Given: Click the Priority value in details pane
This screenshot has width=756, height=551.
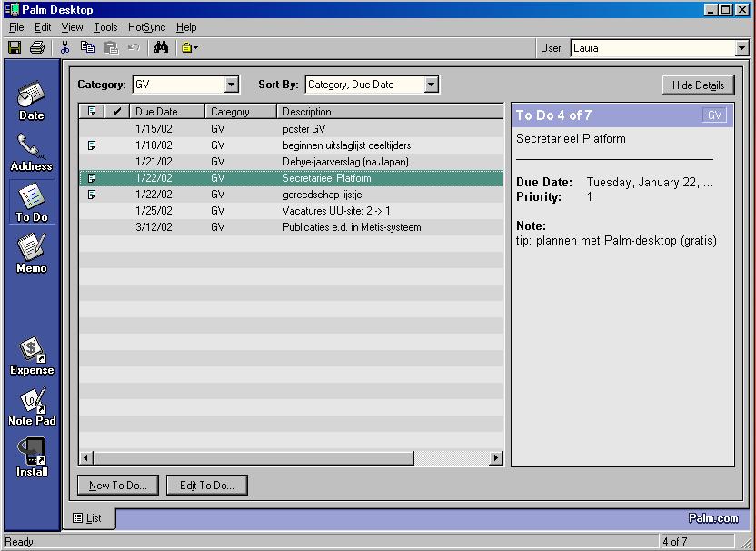Looking at the screenshot, I should (589, 197).
